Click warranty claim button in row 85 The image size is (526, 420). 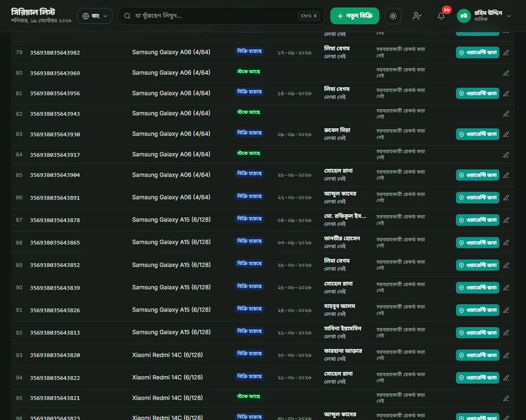[x=478, y=176]
